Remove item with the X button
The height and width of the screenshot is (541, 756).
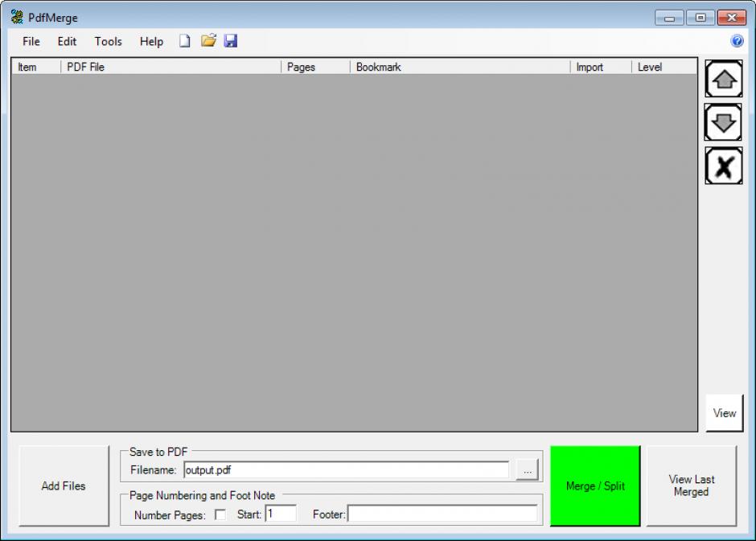[x=723, y=166]
